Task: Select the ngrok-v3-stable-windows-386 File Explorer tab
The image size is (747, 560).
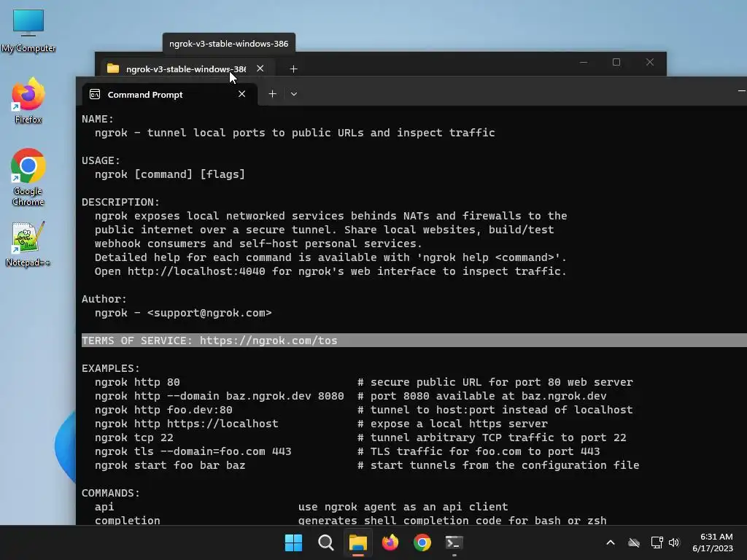Action: pos(186,69)
